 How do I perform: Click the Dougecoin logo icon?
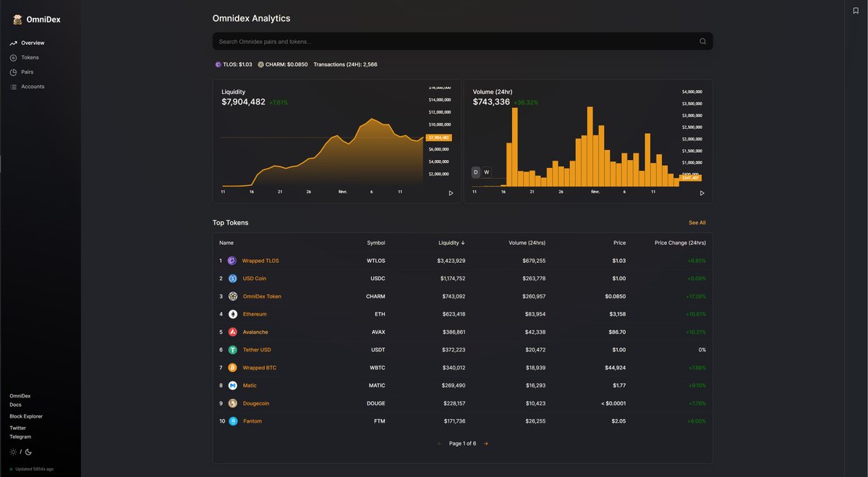point(233,403)
